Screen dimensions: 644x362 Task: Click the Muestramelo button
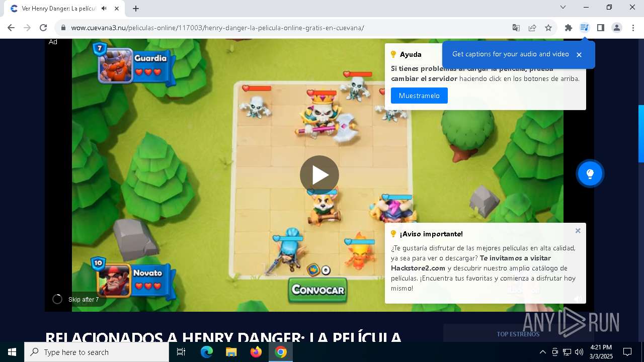(419, 96)
